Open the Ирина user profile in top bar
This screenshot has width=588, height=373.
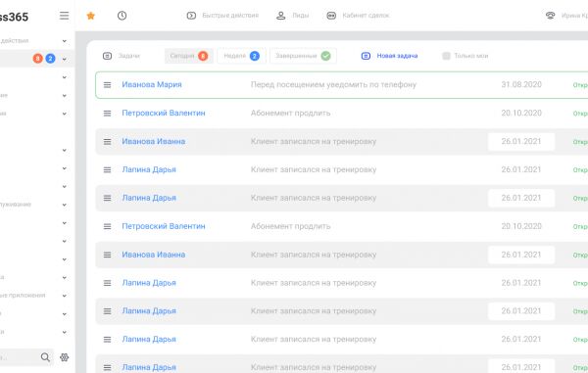click(x=574, y=16)
